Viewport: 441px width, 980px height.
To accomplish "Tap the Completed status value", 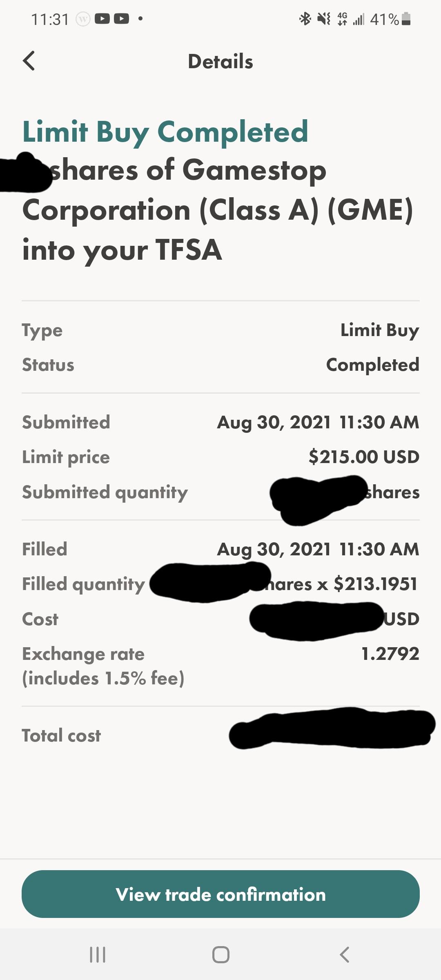I will (372, 365).
